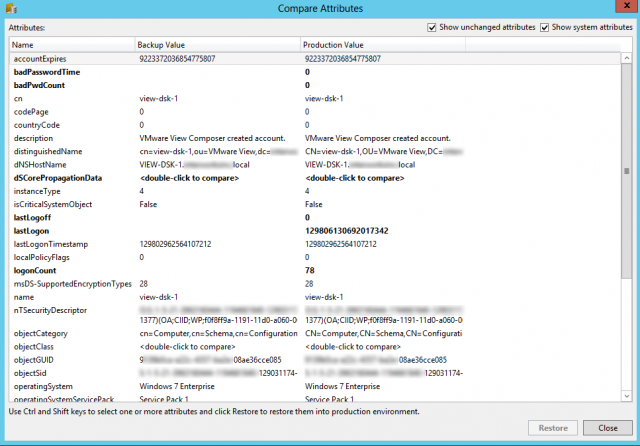The width and height of the screenshot is (640, 446).
Task: Click backup msDS-SupportedEncryptionTypes value 28
Action: [x=143, y=284]
